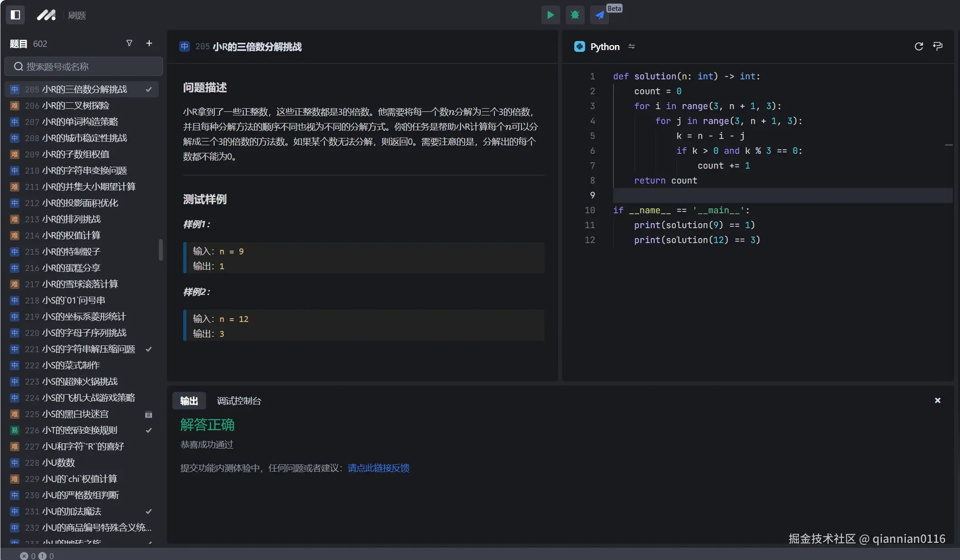Click the word-wrap icon in editor header
The image size is (960, 560).
click(x=938, y=46)
